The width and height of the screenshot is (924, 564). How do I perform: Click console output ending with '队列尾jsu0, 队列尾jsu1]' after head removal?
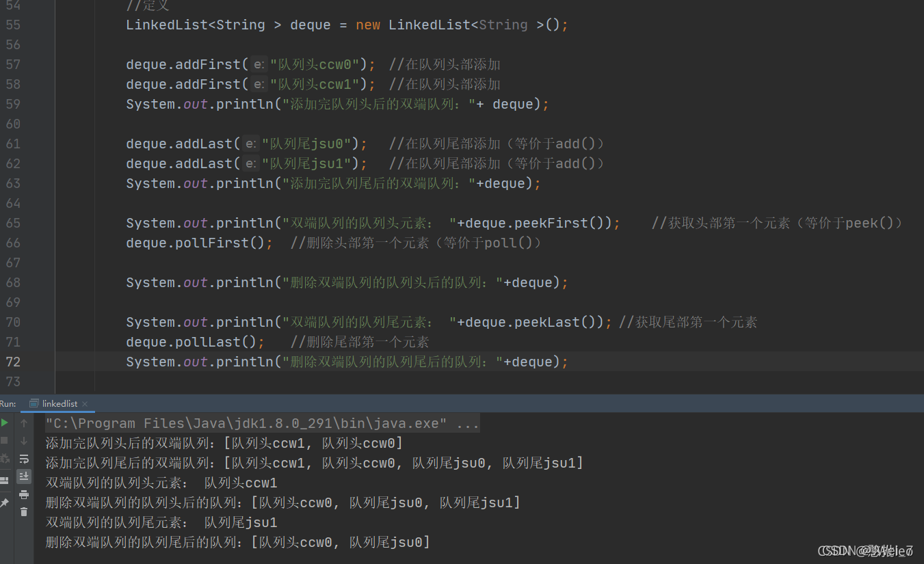(x=386, y=502)
